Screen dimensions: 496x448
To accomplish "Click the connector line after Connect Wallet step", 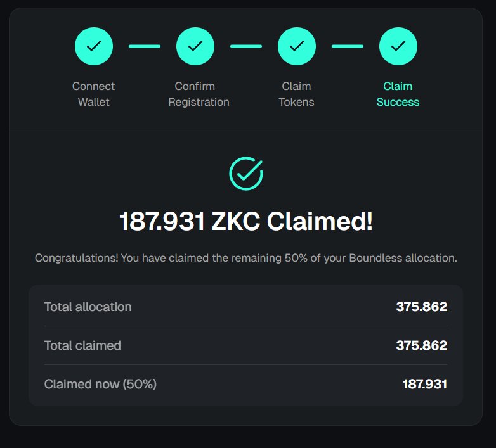I will tap(145, 46).
